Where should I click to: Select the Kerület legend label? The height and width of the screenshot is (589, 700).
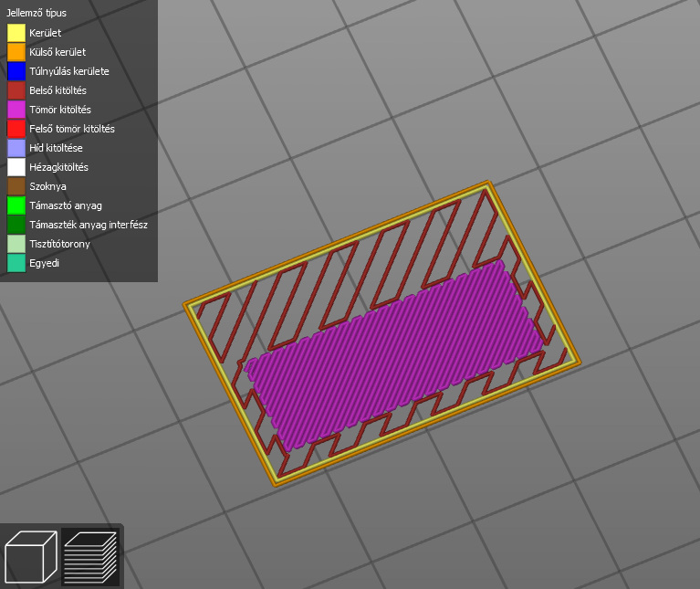coord(45,33)
